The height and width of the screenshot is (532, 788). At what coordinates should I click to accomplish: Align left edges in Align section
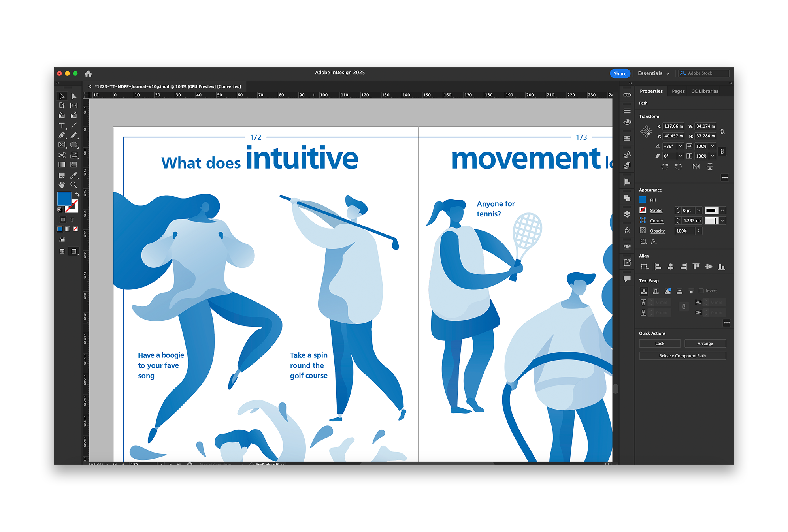coord(658,267)
